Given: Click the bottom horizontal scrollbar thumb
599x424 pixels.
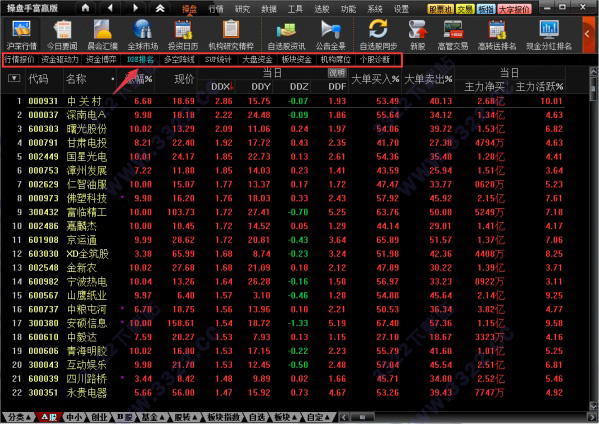Looking at the screenshot, I should (362, 417).
